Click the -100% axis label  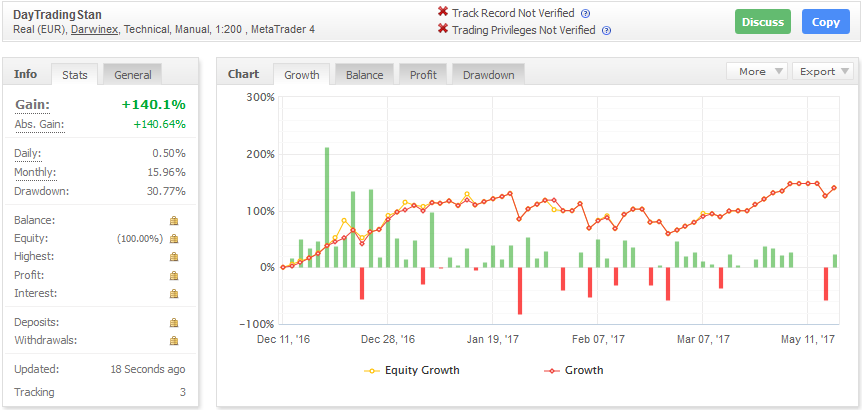pyautogui.click(x=258, y=324)
